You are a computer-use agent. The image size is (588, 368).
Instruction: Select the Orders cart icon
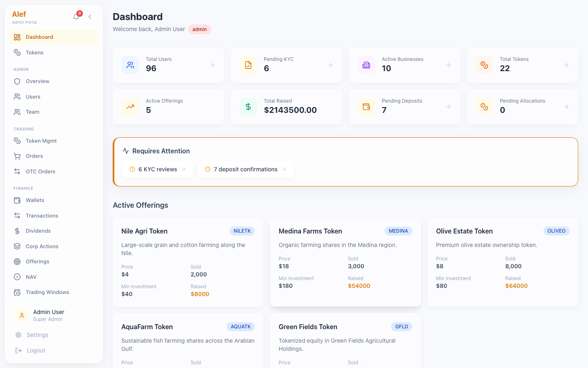point(17,156)
